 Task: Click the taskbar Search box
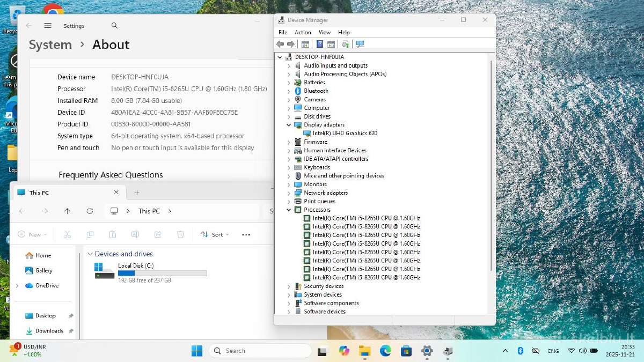(x=260, y=351)
